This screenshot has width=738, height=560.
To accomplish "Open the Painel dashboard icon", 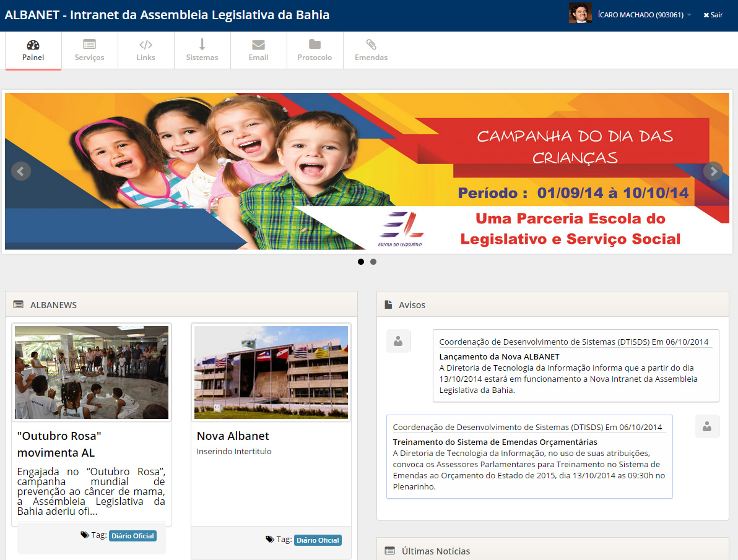I will click(33, 45).
